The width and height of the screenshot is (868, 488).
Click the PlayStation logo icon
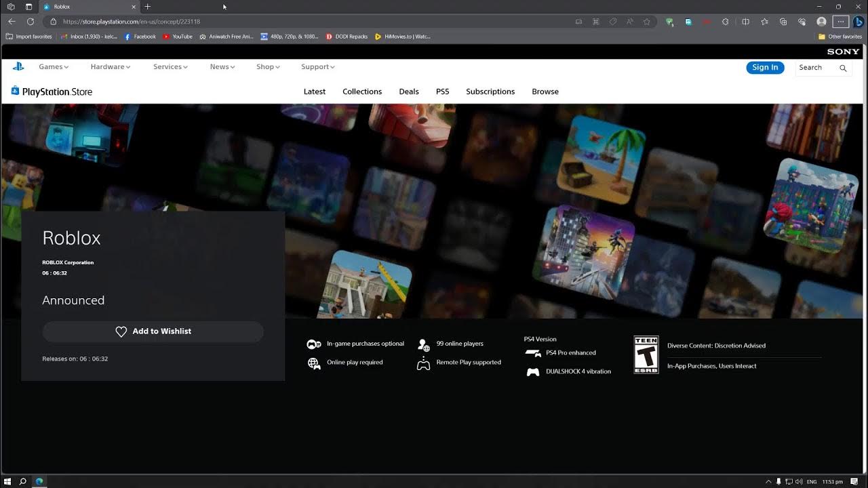[x=18, y=67]
